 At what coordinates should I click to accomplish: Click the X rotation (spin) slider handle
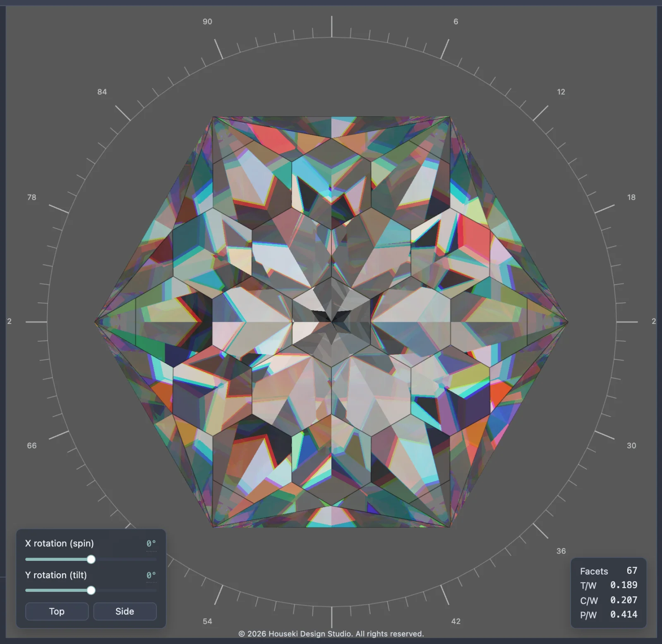point(91,559)
